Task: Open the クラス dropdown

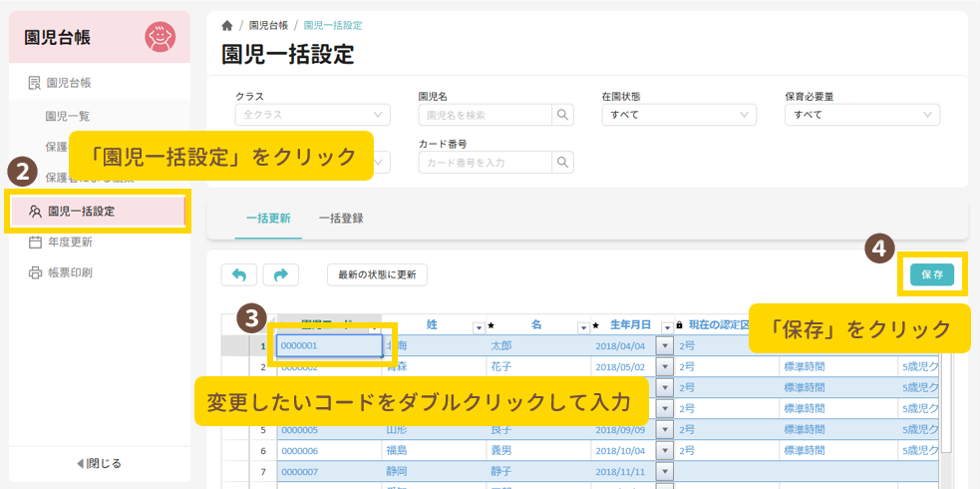Action: coord(313,115)
